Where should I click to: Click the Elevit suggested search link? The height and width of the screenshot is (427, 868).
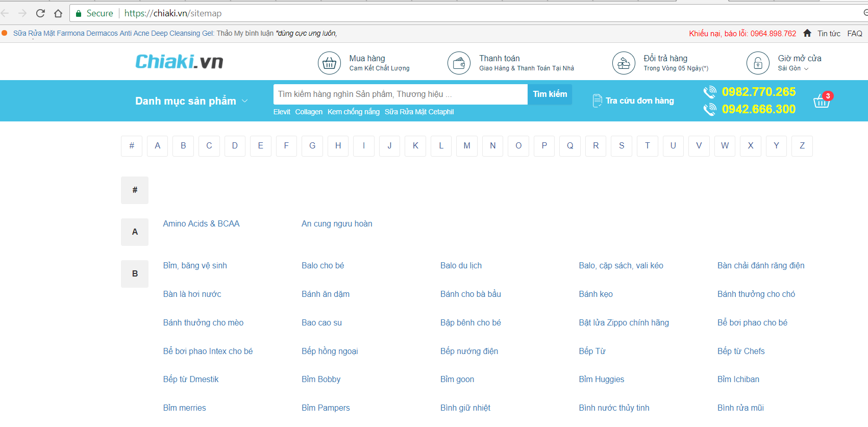point(282,112)
